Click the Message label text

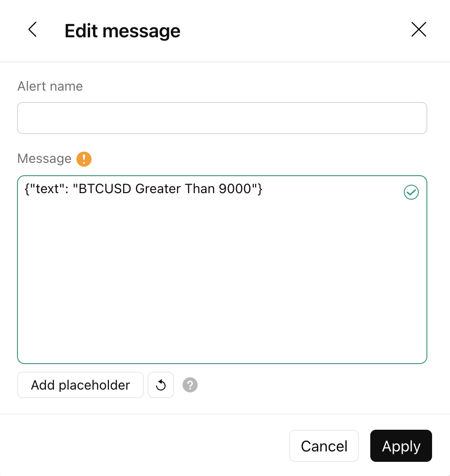44,159
